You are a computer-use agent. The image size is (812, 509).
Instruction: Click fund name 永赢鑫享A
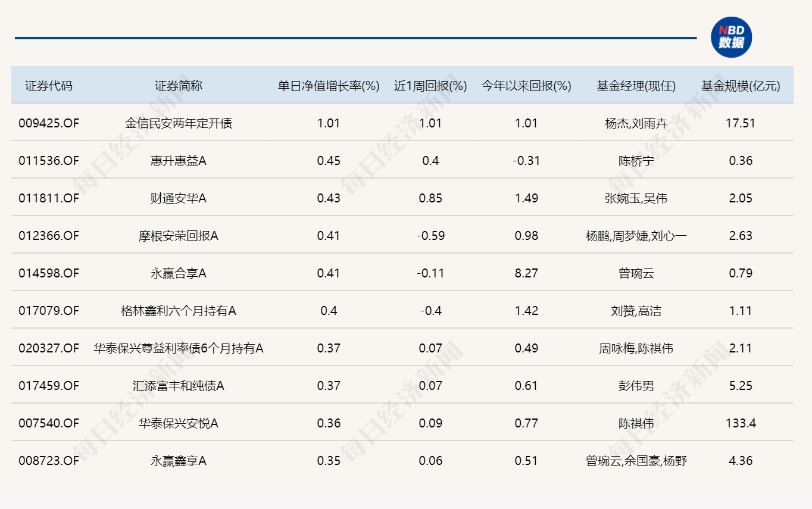coord(179,461)
